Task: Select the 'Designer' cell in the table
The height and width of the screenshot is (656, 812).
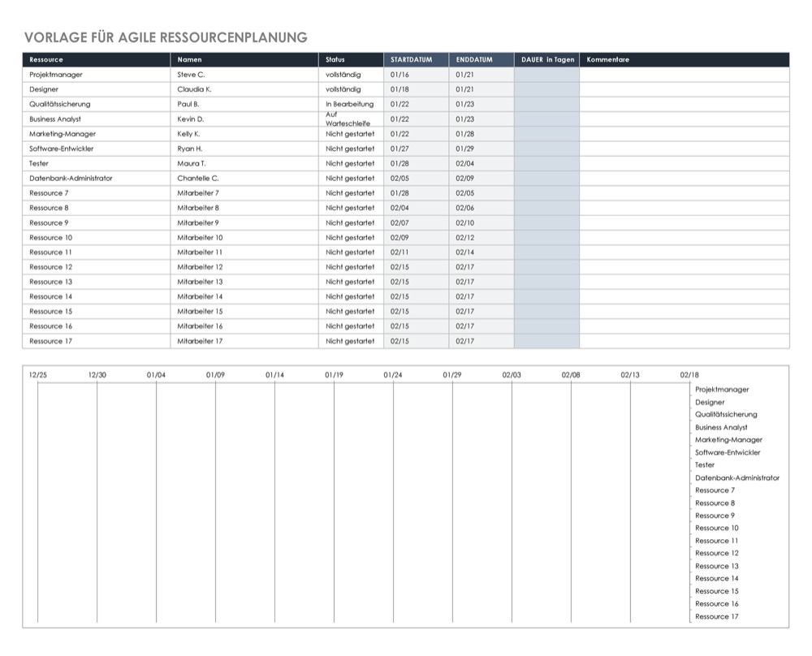Action: 97,89
